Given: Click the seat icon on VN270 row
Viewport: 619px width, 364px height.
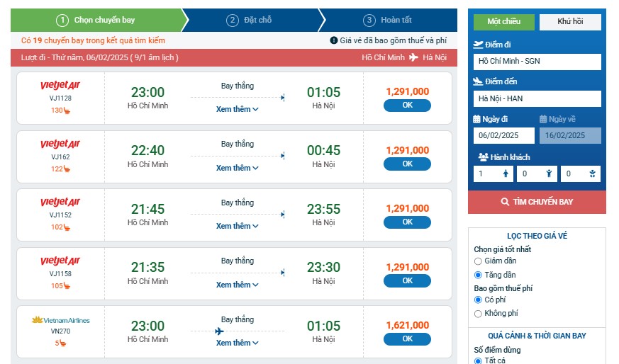Looking at the screenshot, I should tap(63, 343).
